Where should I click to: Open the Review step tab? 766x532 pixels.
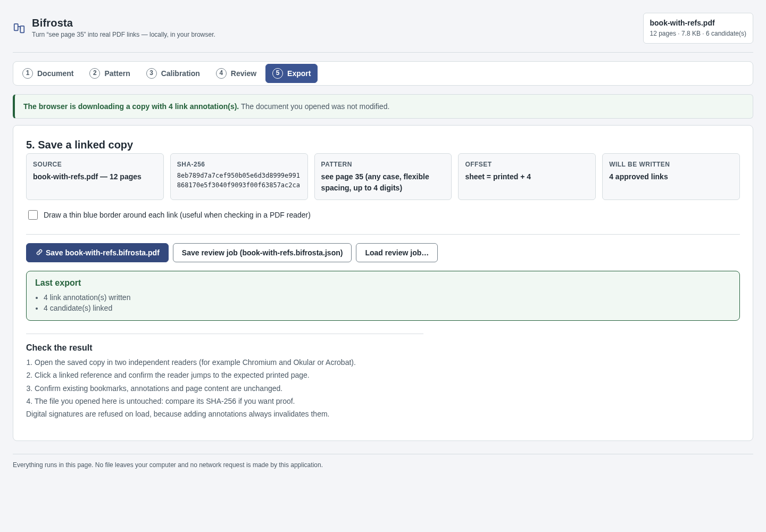pyautogui.click(x=236, y=73)
